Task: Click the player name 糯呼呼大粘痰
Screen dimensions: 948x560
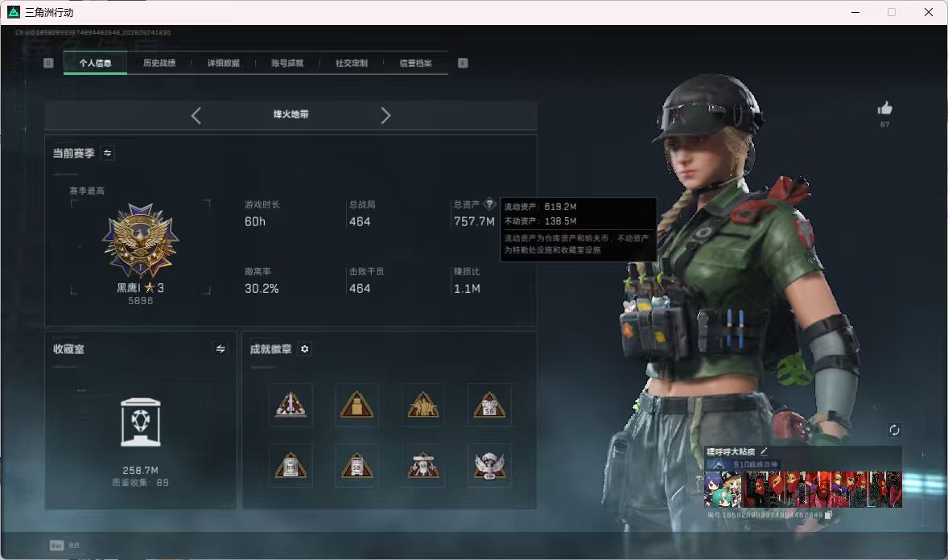Action: (x=731, y=451)
